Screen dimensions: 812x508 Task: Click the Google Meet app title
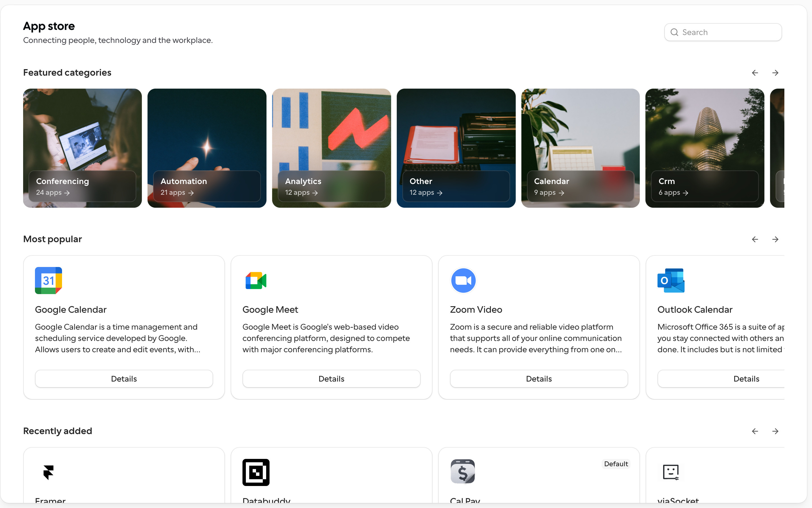point(270,309)
